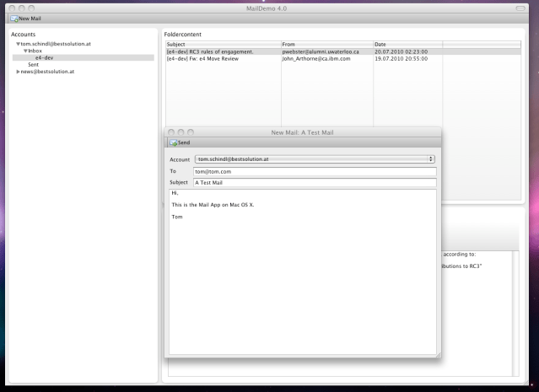Click the toolbar toggle pill in main title bar
The image size is (539, 392).
coord(528,6)
